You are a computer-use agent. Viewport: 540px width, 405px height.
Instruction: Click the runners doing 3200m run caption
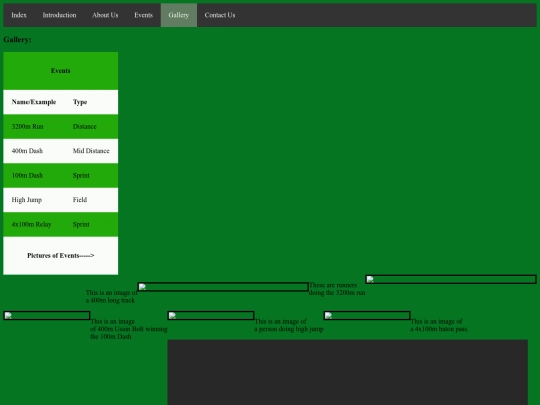[x=337, y=289]
